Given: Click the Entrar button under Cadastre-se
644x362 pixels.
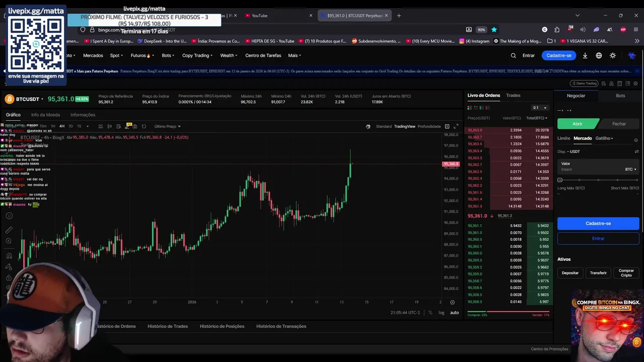Looking at the screenshot, I should (598, 238).
